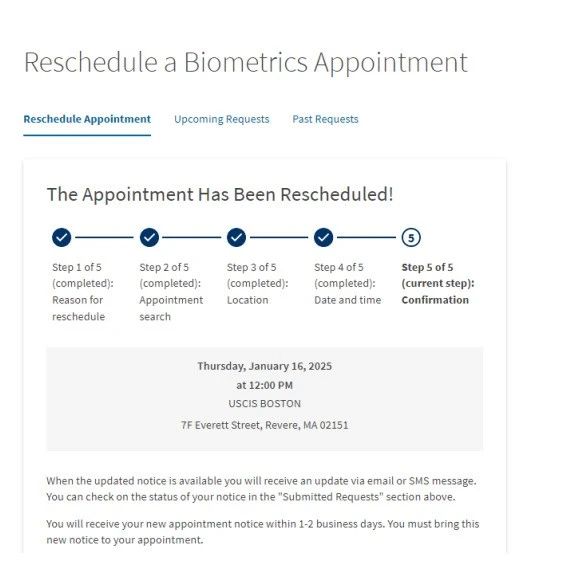The image size is (573, 571).
Task: Click the Step 4 completed checkmark icon
Action: pyautogui.click(x=323, y=237)
